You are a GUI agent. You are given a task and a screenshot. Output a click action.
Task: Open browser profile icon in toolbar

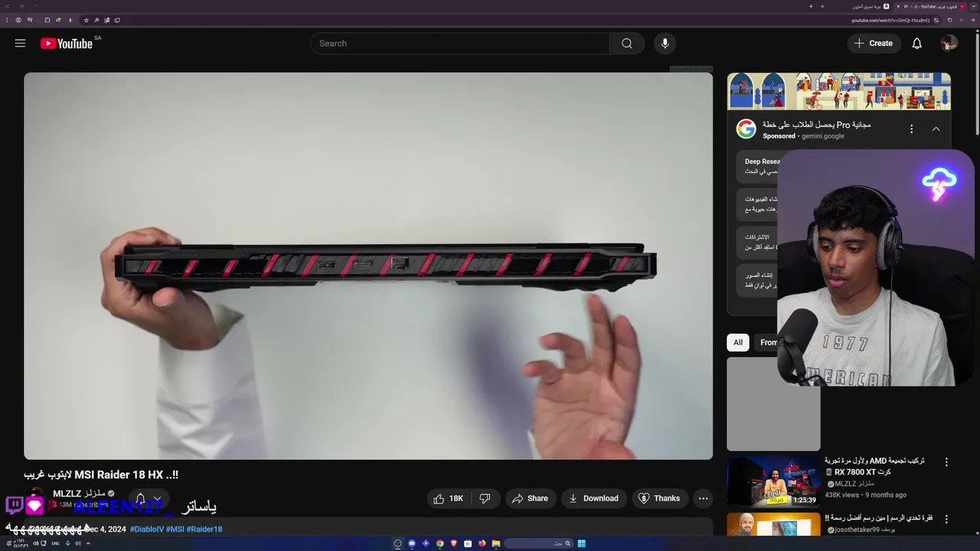click(x=18, y=20)
